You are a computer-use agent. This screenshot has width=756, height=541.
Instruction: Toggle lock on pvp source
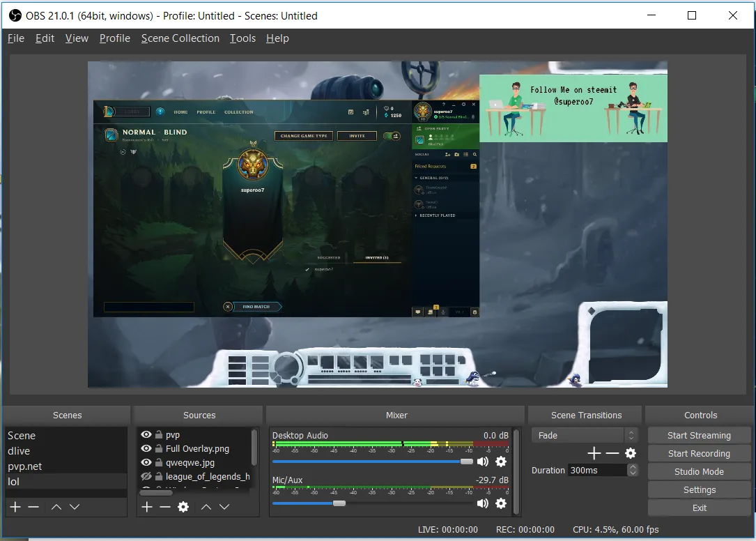159,434
